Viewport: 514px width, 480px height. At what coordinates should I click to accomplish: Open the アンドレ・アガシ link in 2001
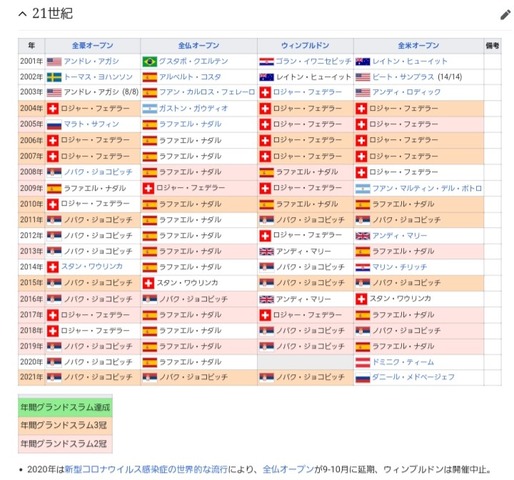coord(91,61)
